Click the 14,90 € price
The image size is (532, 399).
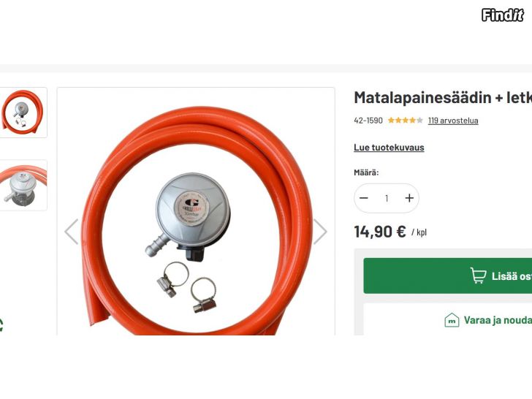(380, 232)
